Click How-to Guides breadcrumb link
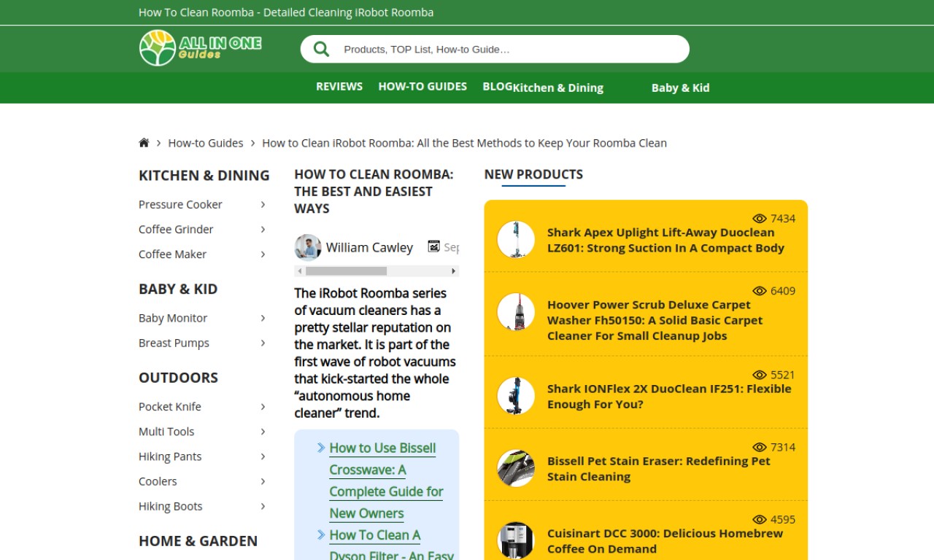This screenshot has width=934, height=560. pos(206,143)
